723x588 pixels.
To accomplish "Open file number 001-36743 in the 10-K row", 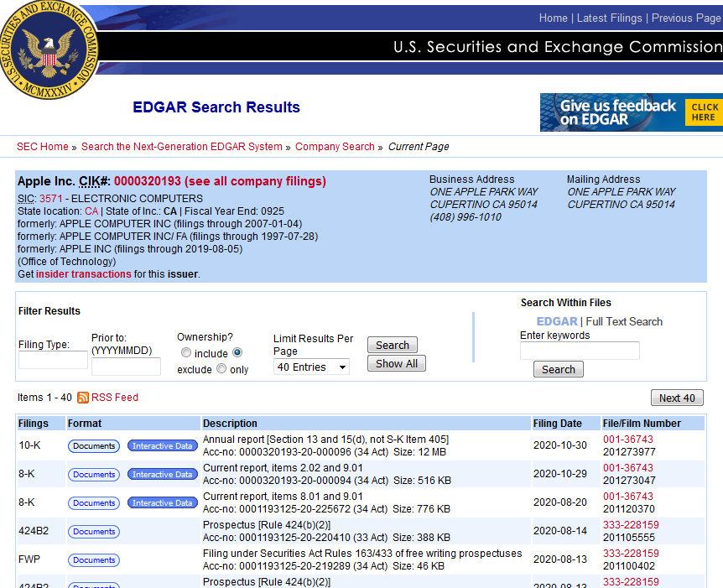I will click(x=628, y=440).
